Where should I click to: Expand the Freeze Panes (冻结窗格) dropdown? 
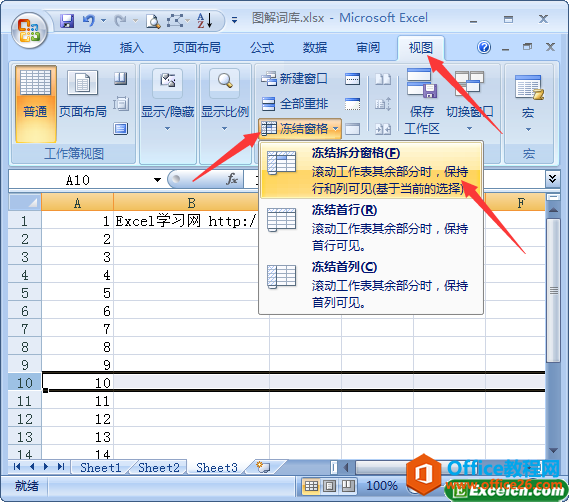point(300,128)
